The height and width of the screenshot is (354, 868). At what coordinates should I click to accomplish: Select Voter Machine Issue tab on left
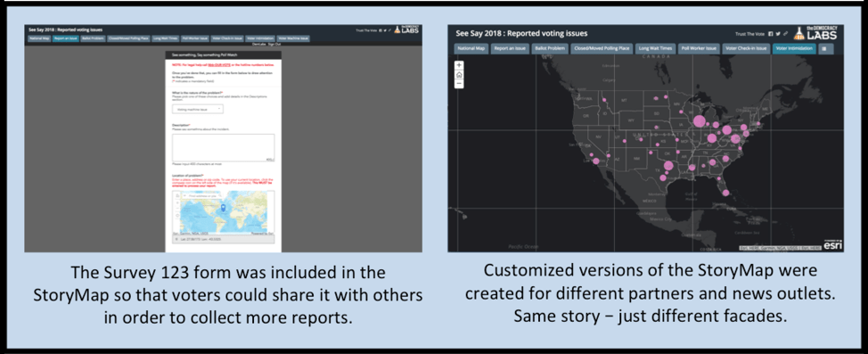[x=293, y=38]
